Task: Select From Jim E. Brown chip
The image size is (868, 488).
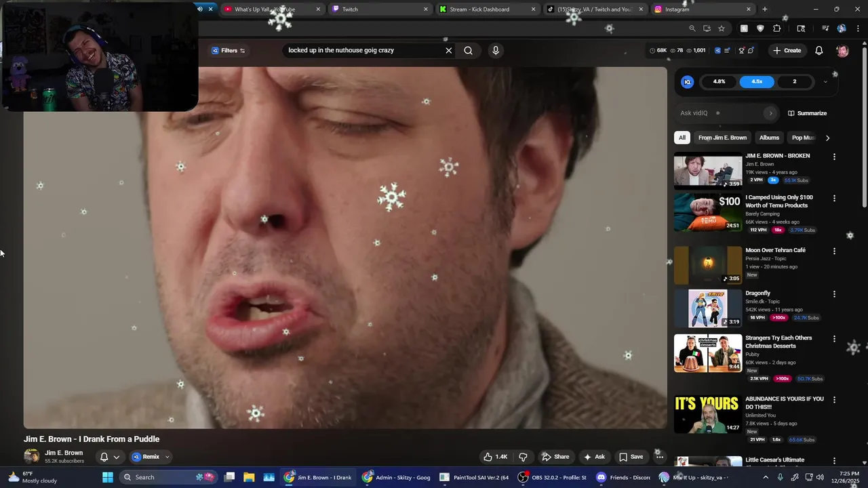Action: [722, 138]
